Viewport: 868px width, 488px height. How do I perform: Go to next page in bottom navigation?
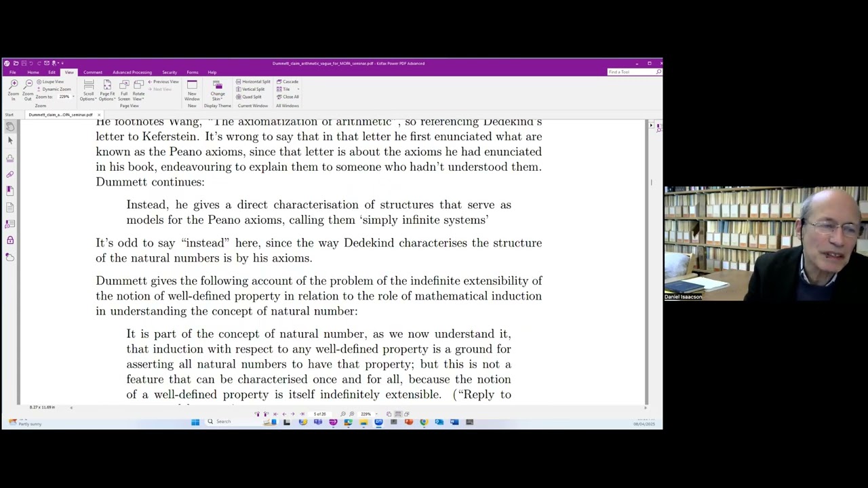[292, 414]
